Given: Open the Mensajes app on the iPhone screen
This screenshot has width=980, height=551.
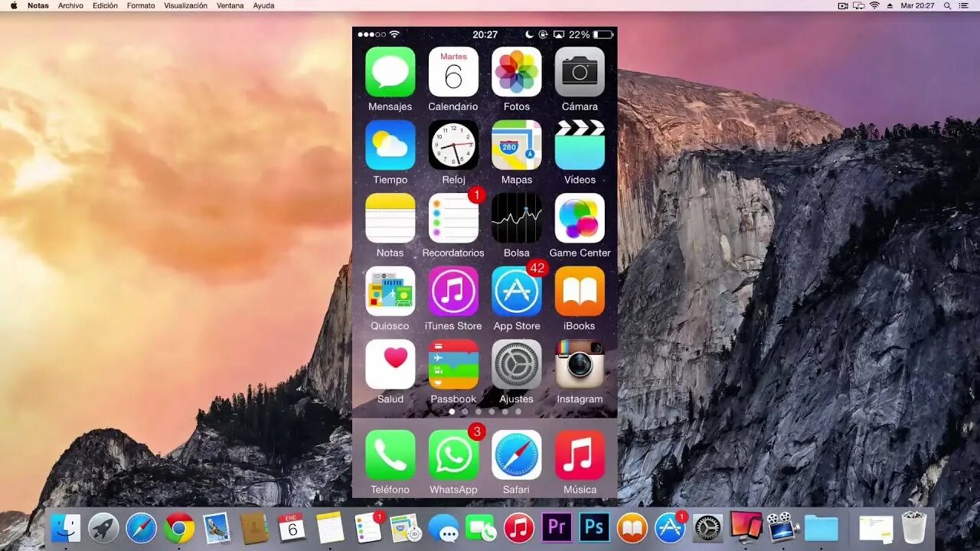Looking at the screenshot, I should 390,72.
